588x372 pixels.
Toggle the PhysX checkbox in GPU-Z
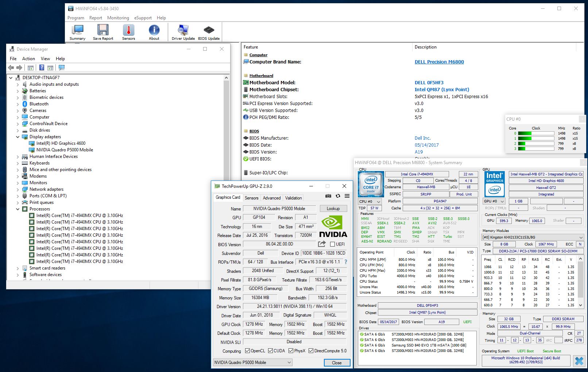(x=291, y=351)
